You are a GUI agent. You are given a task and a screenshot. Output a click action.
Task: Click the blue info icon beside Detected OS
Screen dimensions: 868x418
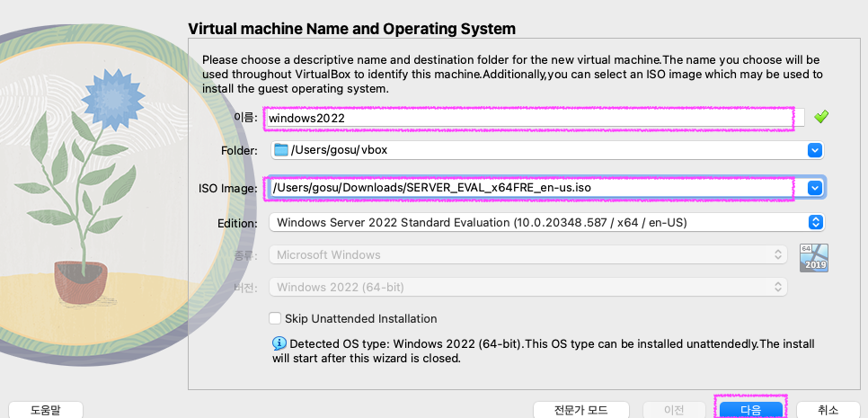coord(279,343)
